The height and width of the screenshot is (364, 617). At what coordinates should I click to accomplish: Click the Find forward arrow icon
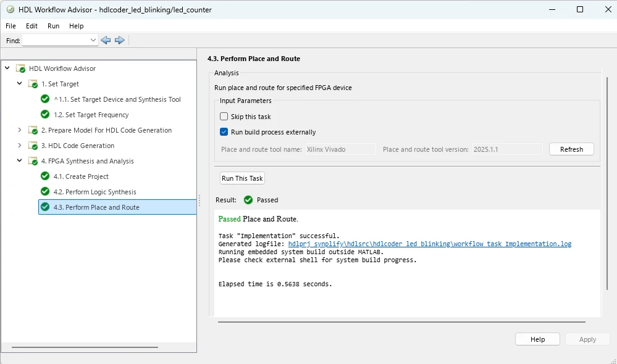click(x=120, y=40)
